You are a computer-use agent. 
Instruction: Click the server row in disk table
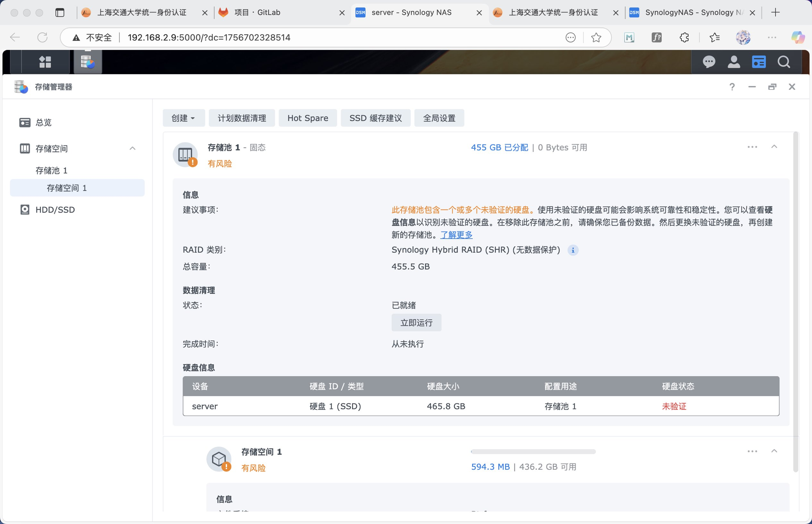click(481, 406)
